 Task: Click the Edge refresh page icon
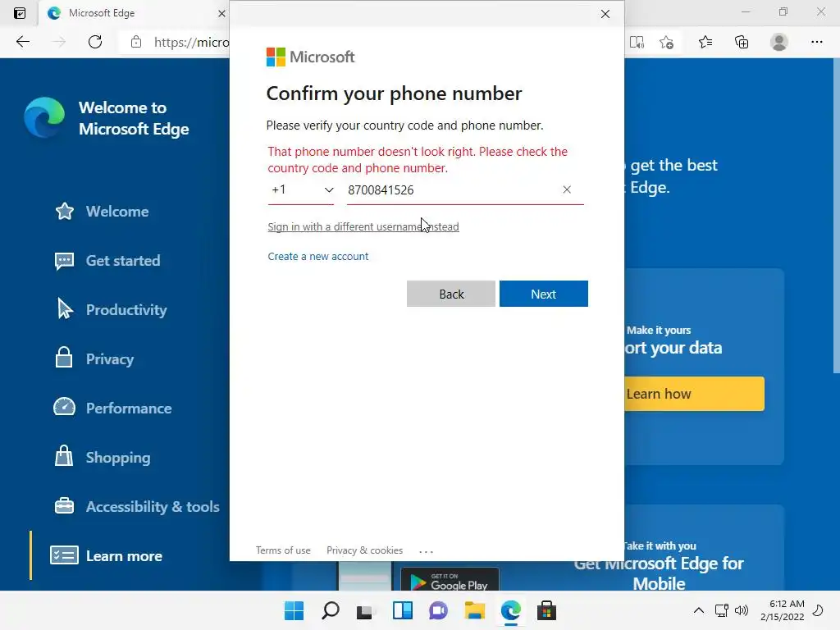pos(95,42)
